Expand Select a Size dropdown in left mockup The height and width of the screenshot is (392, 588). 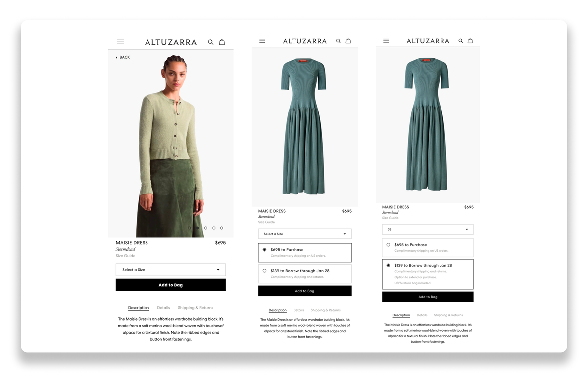point(171,270)
